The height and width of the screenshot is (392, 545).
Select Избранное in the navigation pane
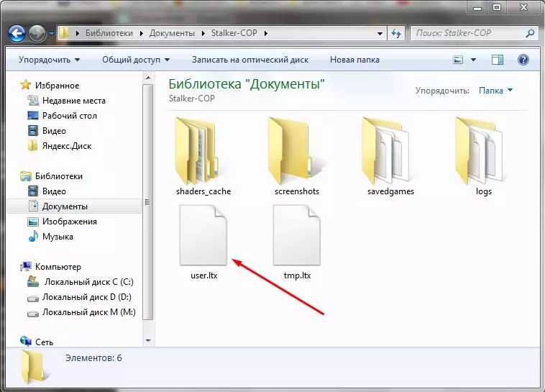[57, 85]
